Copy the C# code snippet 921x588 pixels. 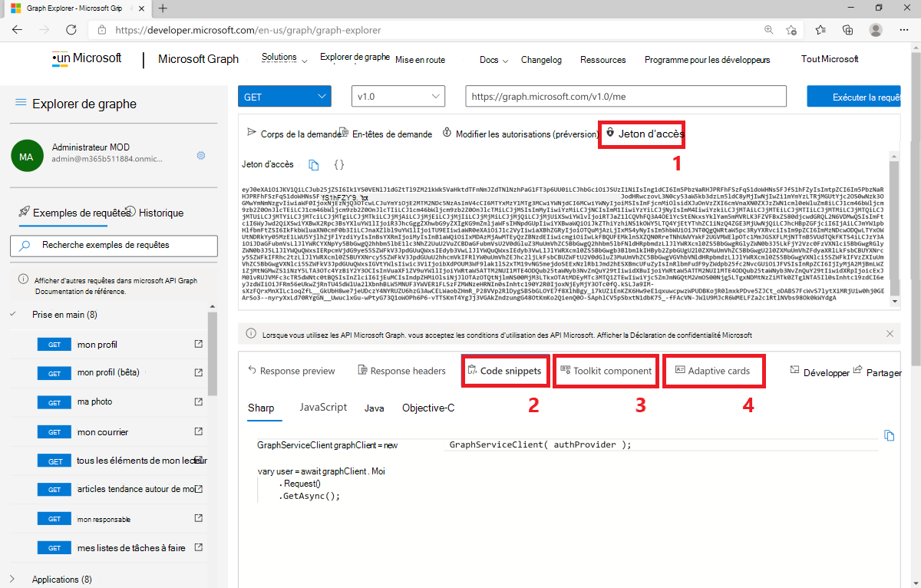[890, 434]
